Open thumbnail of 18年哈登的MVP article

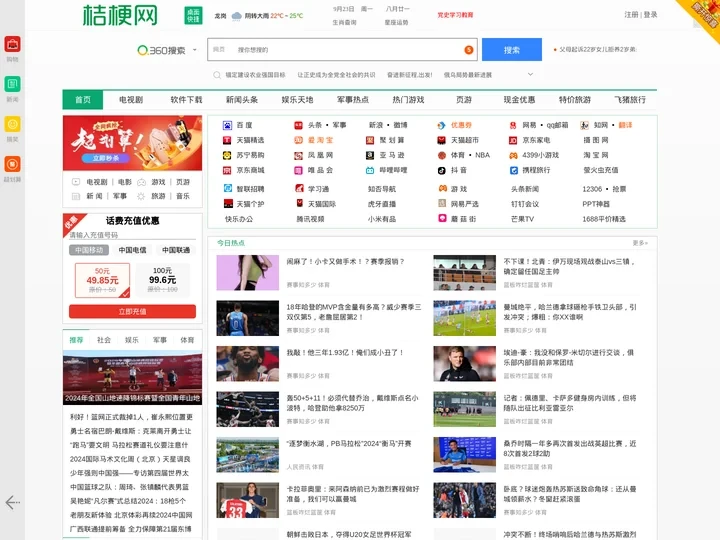[x=248, y=318]
